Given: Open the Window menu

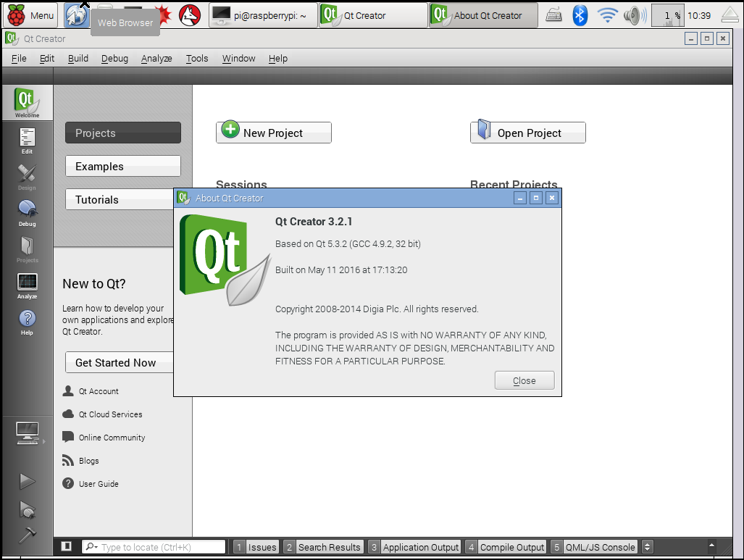Looking at the screenshot, I should click(238, 59).
